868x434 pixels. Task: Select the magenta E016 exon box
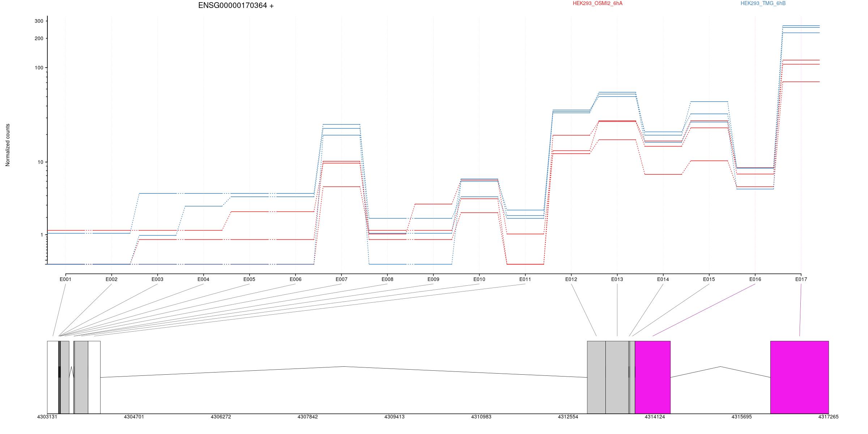pos(652,377)
